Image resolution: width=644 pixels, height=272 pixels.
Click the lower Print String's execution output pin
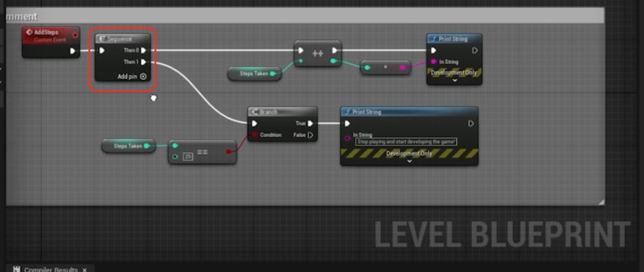point(471,123)
